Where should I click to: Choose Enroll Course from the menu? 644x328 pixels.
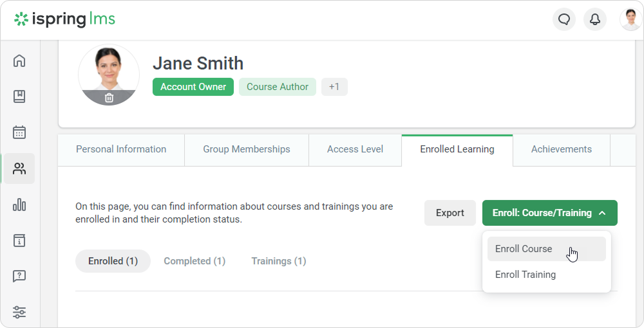point(524,249)
